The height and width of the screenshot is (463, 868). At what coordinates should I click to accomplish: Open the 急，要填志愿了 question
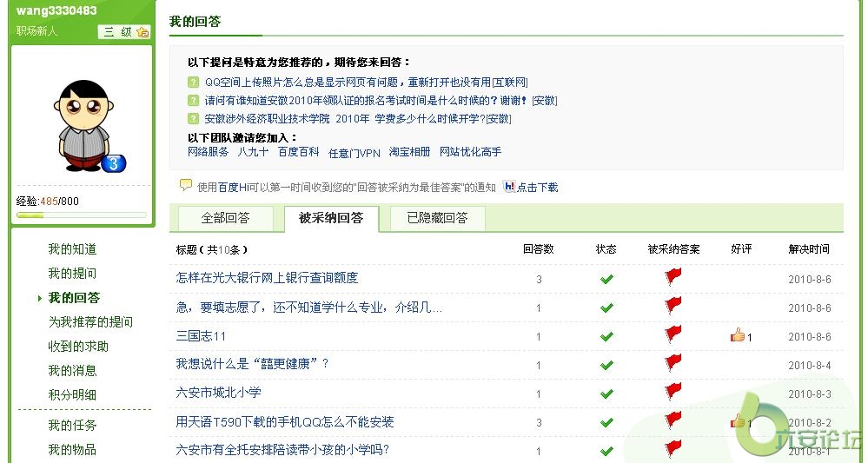(x=309, y=307)
